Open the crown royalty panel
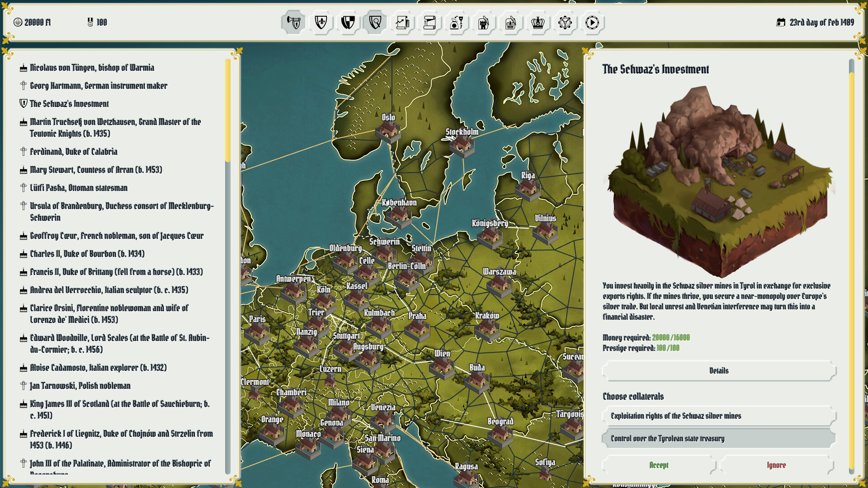Viewport: 868px width, 488px height. pyautogui.click(x=538, y=22)
